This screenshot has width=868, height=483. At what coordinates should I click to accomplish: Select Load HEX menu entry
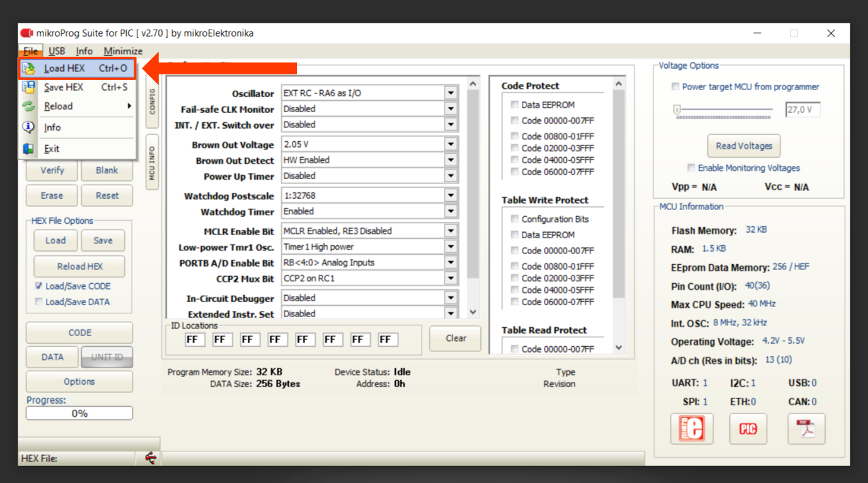click(77, 68)
